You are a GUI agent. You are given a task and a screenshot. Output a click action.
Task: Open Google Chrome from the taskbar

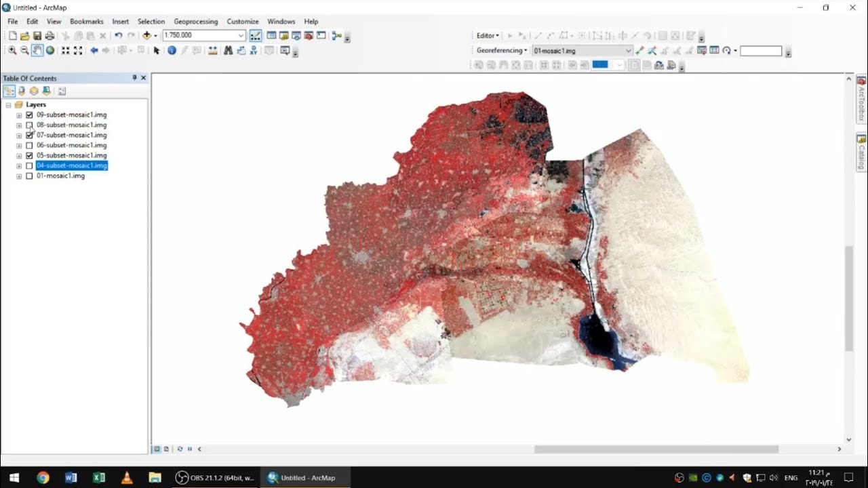[x=43, y=478]
